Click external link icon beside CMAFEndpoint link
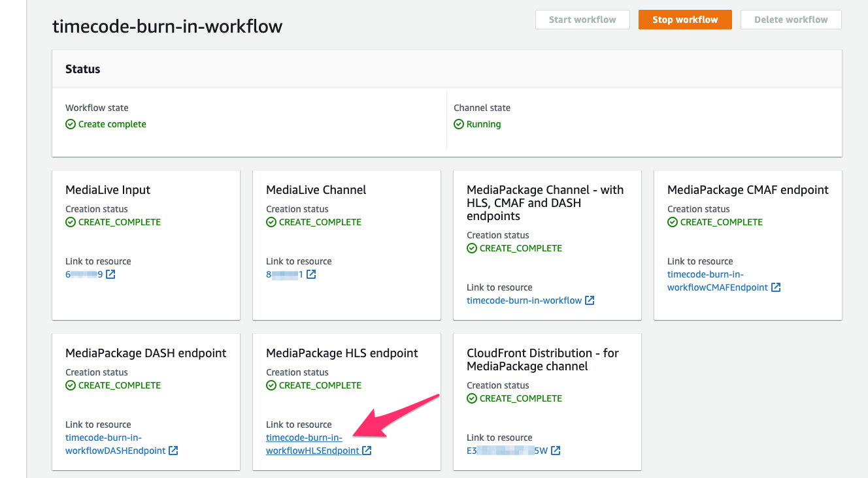868x478 pixels. (776, 287)
